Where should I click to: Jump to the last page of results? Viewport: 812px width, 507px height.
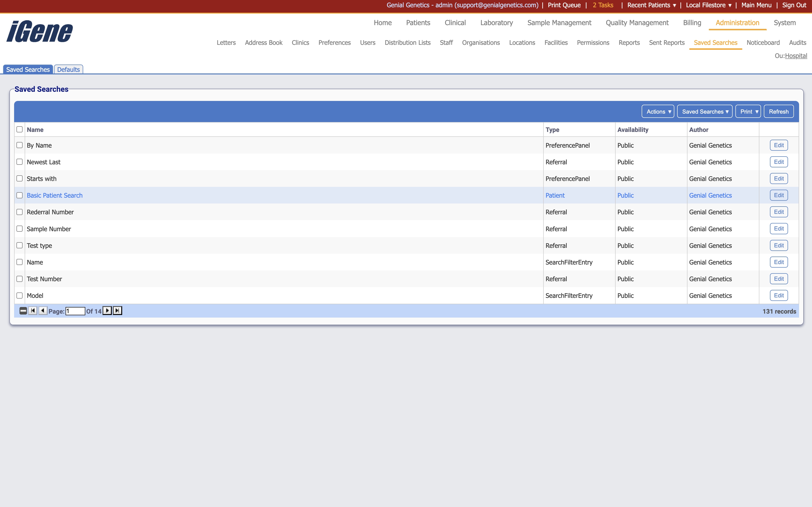click(117, 311)
